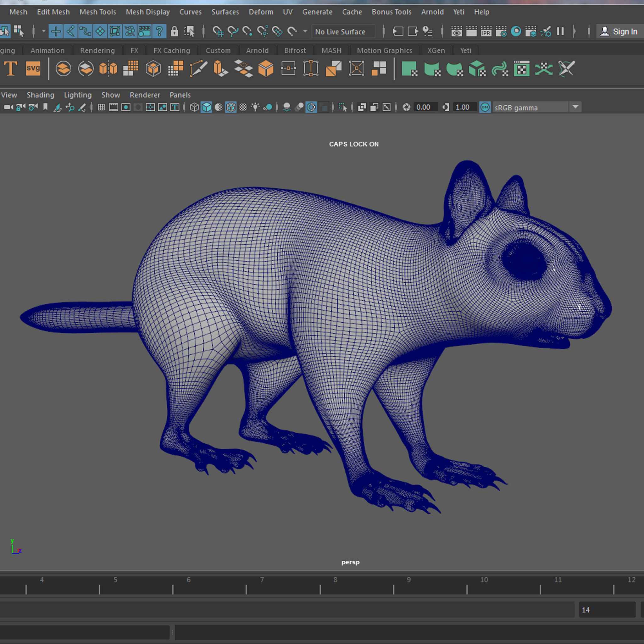The height and width of the screenshot is (644, 644).
Task: Click the Smooth mesh shelf icon
Action: (x=131, y=69)
